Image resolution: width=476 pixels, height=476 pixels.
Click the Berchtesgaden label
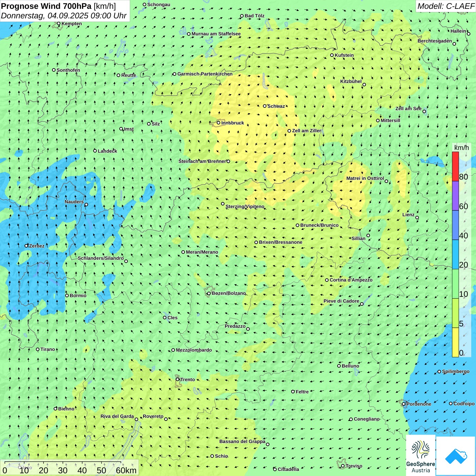click(x=435, y=41)
